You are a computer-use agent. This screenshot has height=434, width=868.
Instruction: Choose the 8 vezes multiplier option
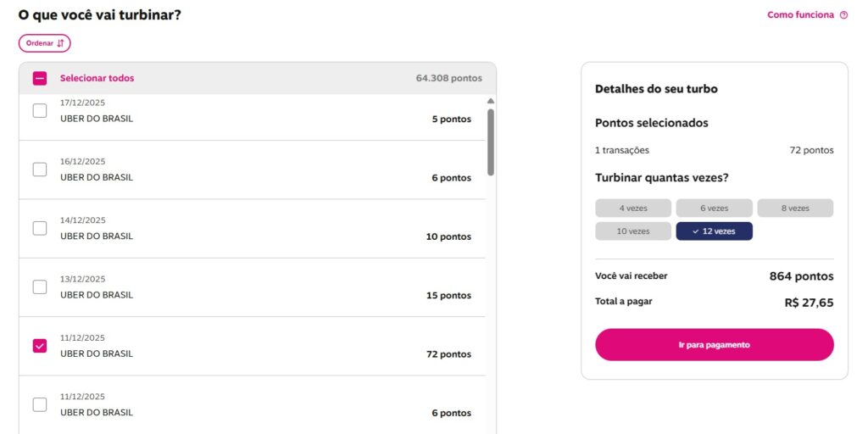[795, 208]
